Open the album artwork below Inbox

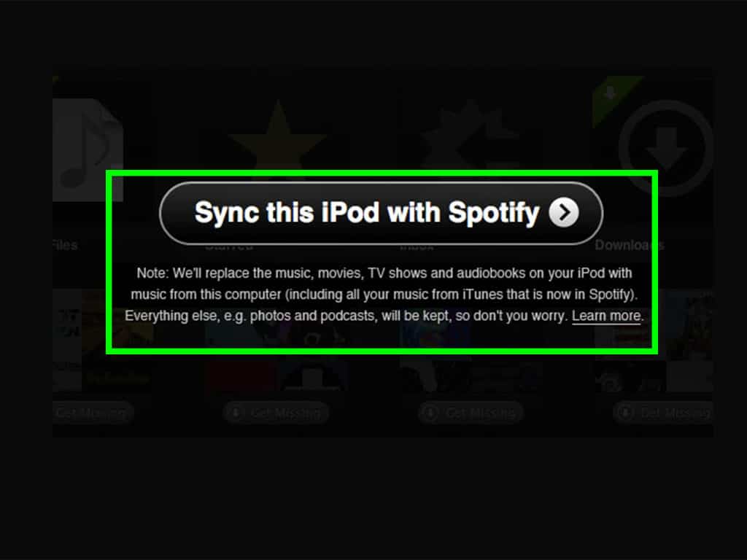click(x=472, y=341)
